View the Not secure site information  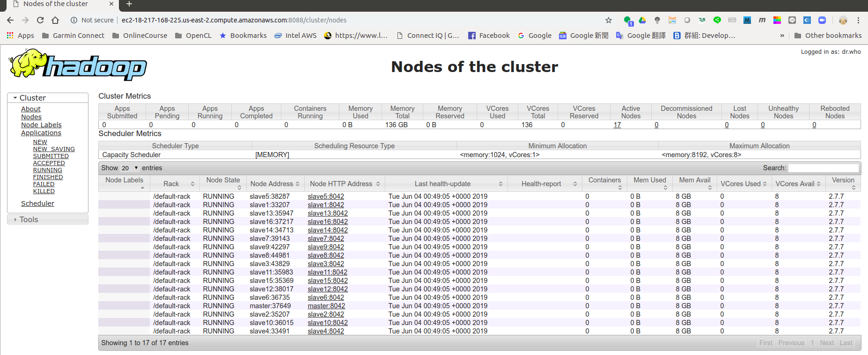click(92, 20)
